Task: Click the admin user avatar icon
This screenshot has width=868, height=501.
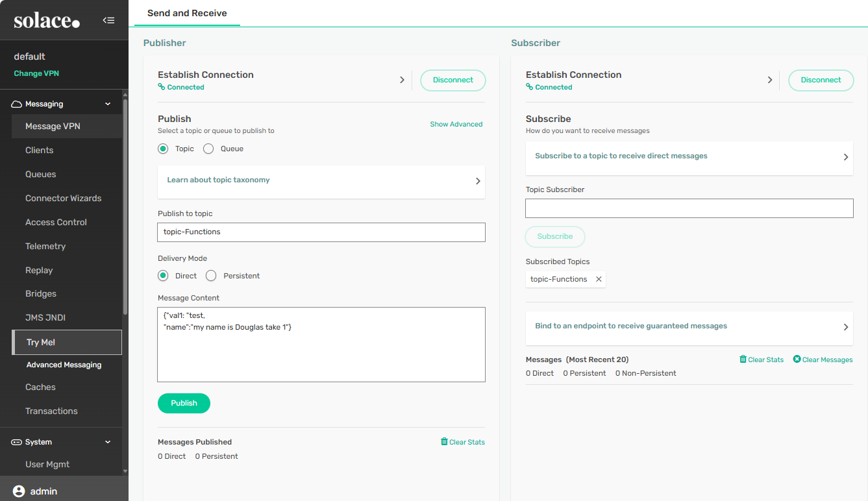Action: [19, 491]
